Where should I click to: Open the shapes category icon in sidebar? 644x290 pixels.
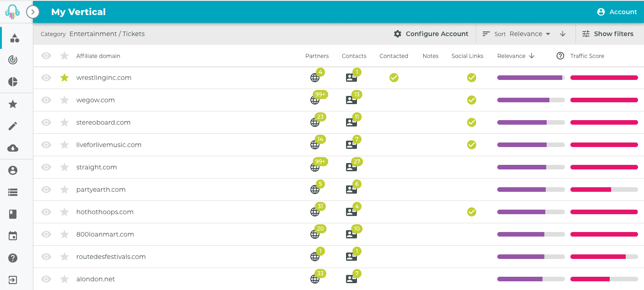14,38
